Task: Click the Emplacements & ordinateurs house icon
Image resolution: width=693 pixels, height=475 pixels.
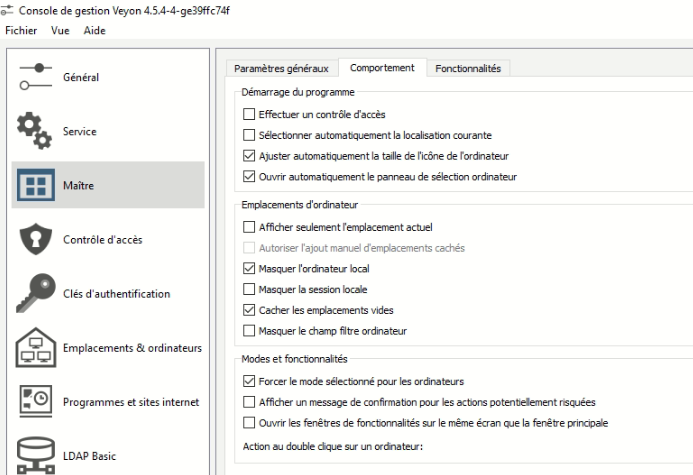Action: (x=36, y=348)
